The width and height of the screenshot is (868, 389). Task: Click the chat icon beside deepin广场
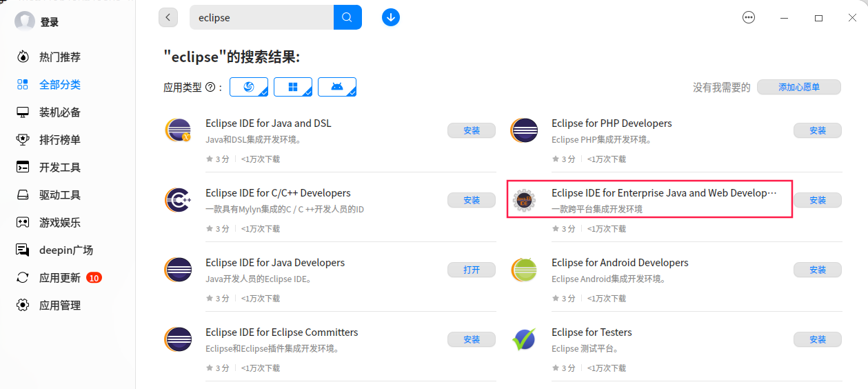pyautogui.click(x=23, y=250)
